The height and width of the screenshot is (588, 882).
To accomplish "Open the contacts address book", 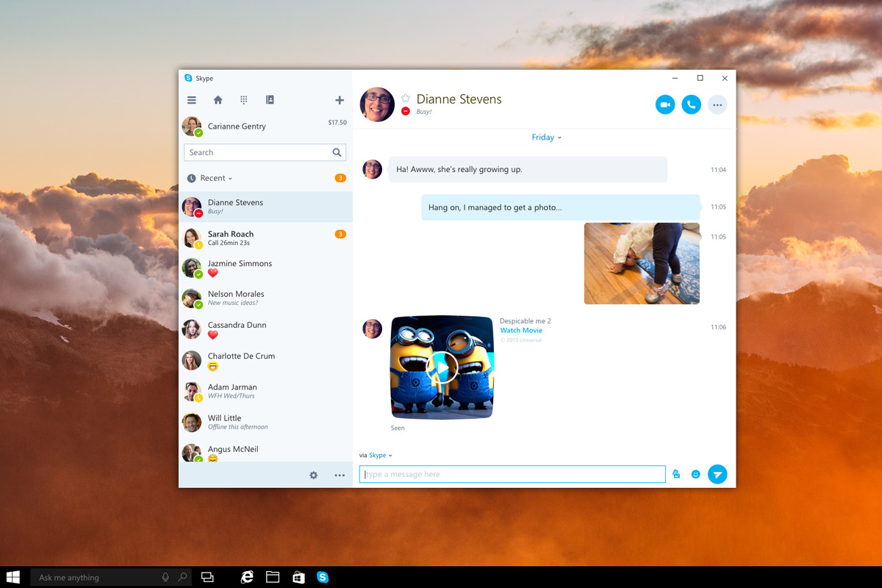I will (270, 99).
